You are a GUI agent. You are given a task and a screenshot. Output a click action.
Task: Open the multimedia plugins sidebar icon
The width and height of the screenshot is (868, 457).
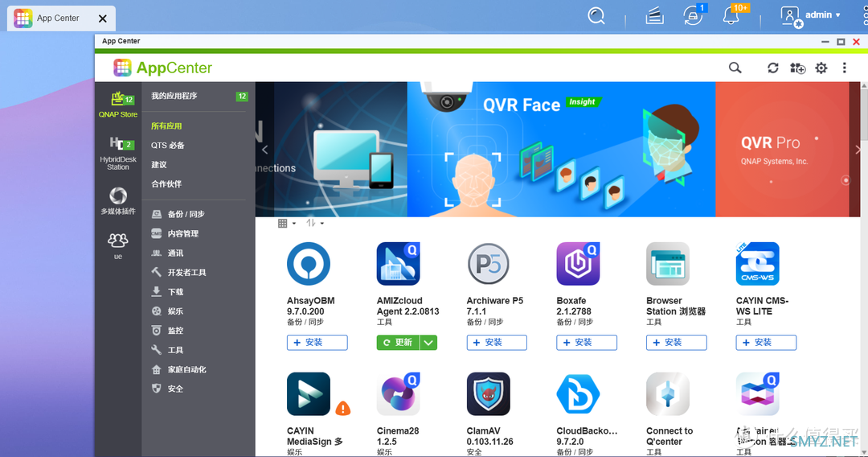pyautogui.click(x=118, y=201)
